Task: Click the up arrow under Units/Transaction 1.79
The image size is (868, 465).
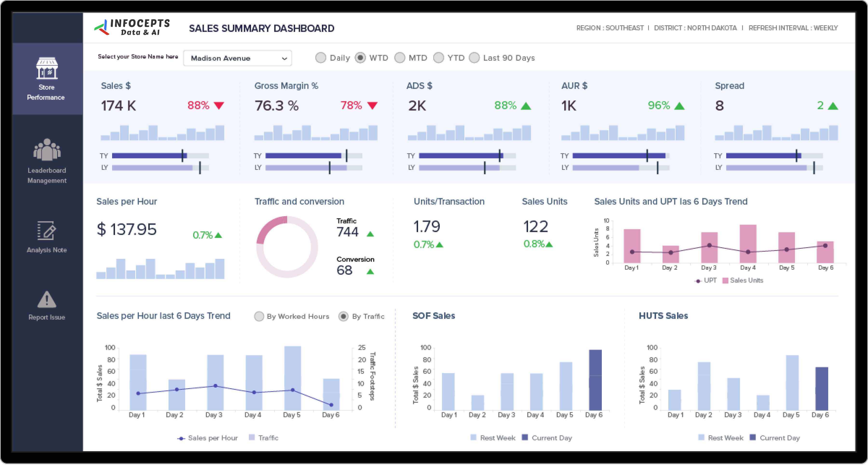Action: point(439,245)
